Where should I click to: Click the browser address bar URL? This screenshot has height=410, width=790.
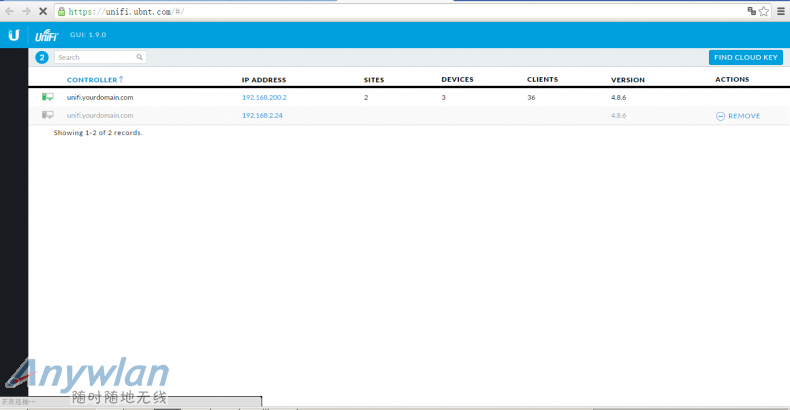point(126,12)
